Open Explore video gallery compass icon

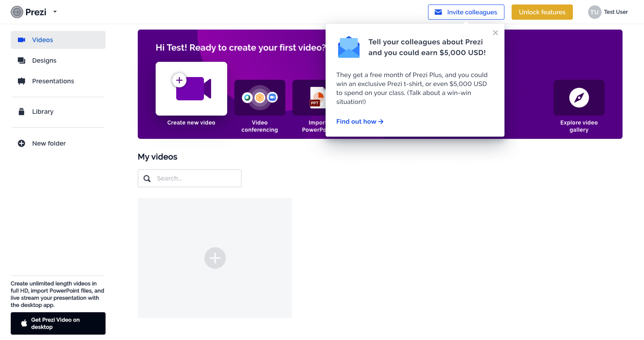coord(579,98)
